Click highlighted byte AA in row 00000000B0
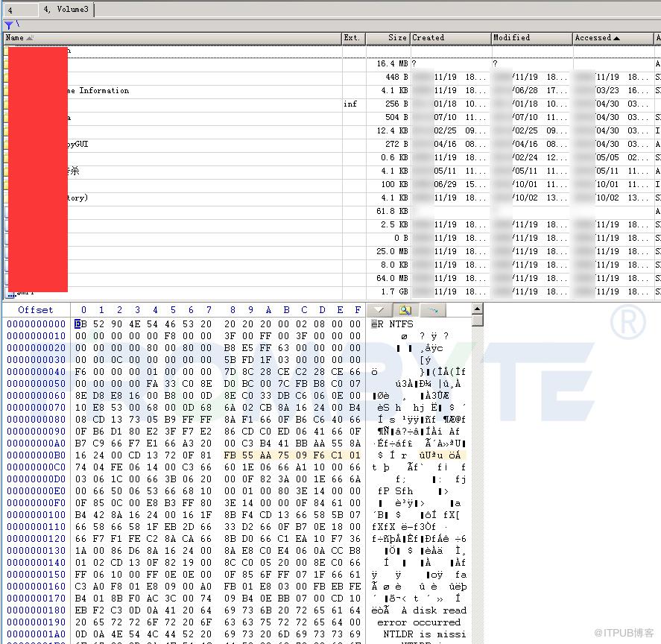The height and width of the screenshot is (644, 661). coord(265,455)
